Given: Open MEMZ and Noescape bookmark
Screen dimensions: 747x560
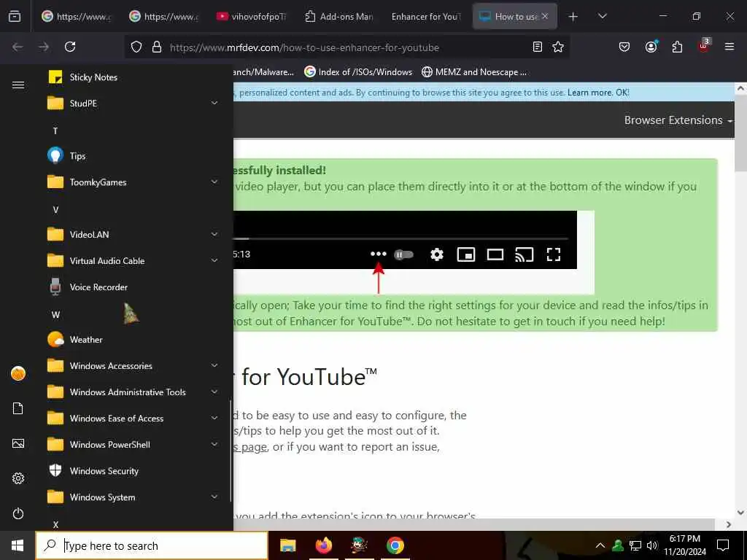Looking at the screenshot, I should pyautogui.click(x=474, y=72).
